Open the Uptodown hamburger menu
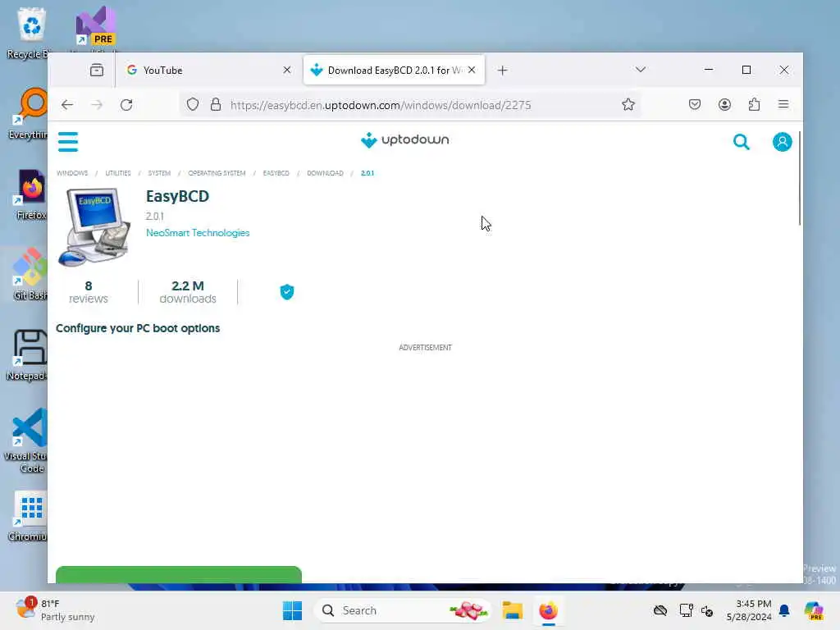Viewport: 840px width, 630px height. [68, 142]
